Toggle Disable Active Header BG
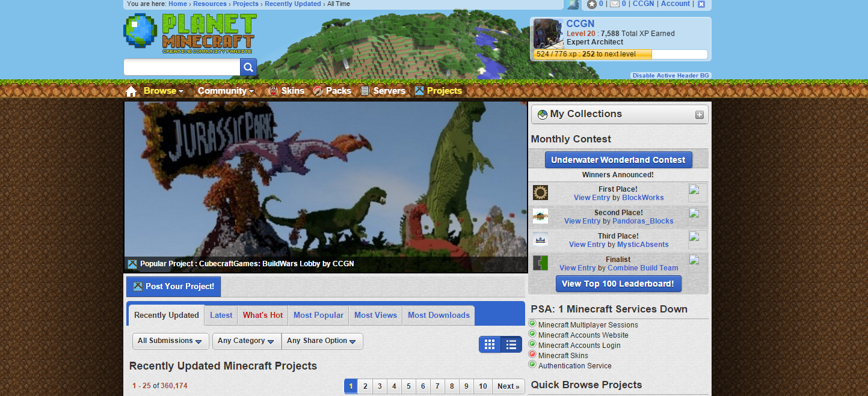This screenshot has width=868, height=396. [671, 76]
